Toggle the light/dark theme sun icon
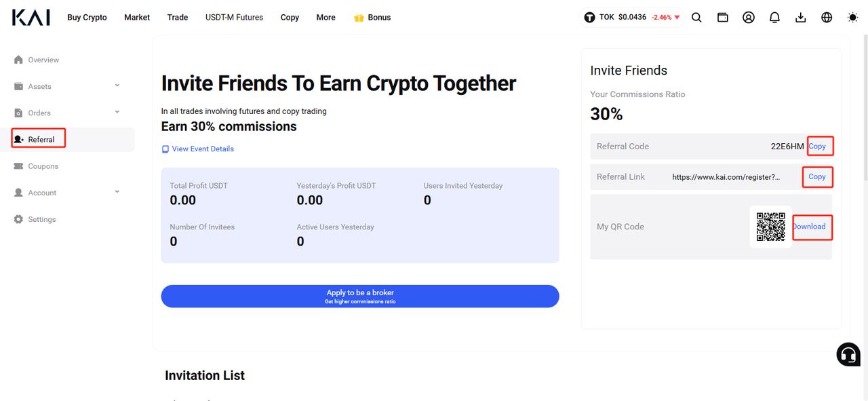Viewport: 868px width, 401px height. point(852,18)
